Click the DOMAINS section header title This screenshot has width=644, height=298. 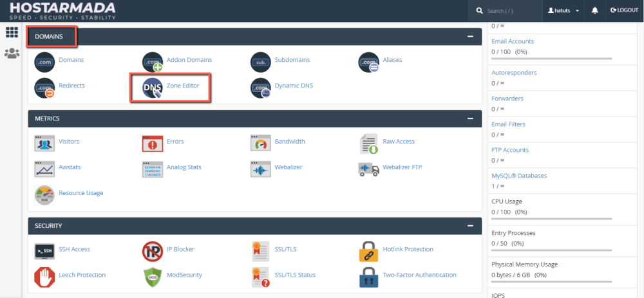click(49, 37)
